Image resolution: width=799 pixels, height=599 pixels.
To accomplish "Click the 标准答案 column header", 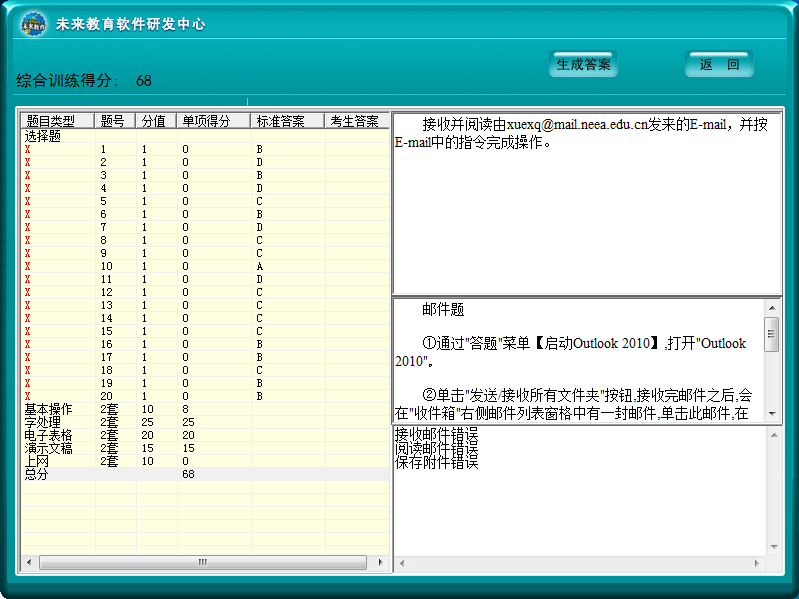I will coord(287,121).
